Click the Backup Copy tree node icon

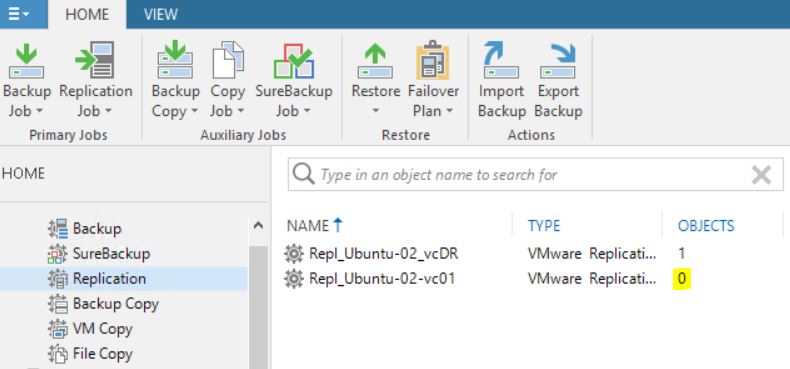click(57, 304)
